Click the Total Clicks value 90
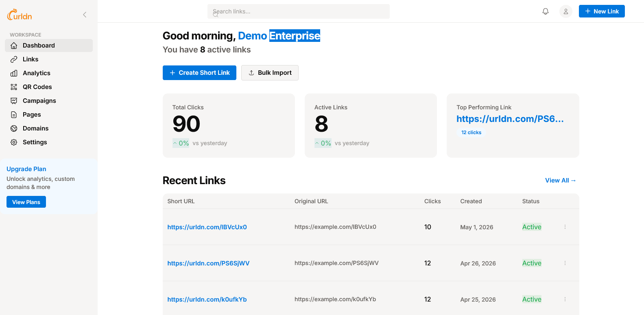644x315 pixels. click(x=186, y=124)
